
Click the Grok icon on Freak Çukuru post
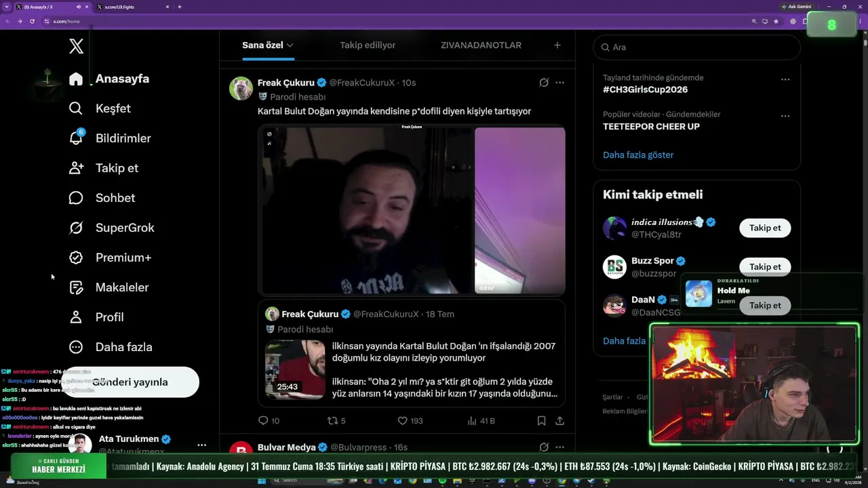544,83
